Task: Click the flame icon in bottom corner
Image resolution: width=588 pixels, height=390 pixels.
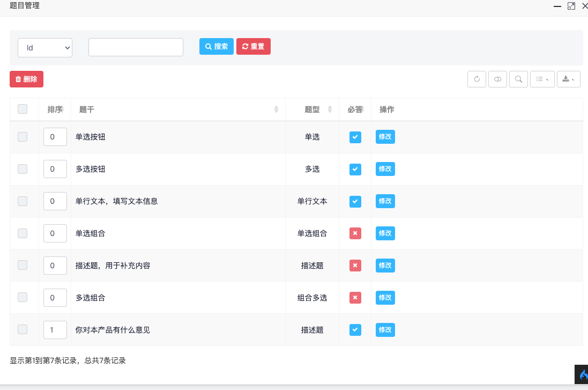Action: point(583,375)
